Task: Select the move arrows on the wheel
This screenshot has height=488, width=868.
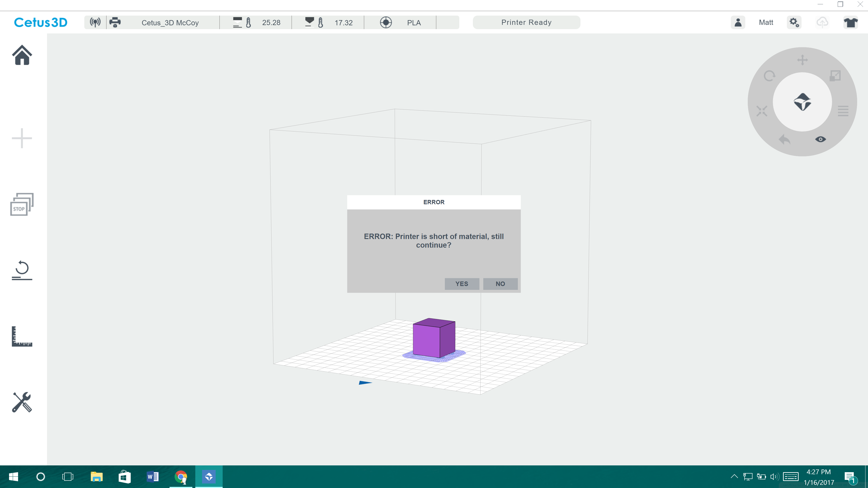Action: coord(802,60)
